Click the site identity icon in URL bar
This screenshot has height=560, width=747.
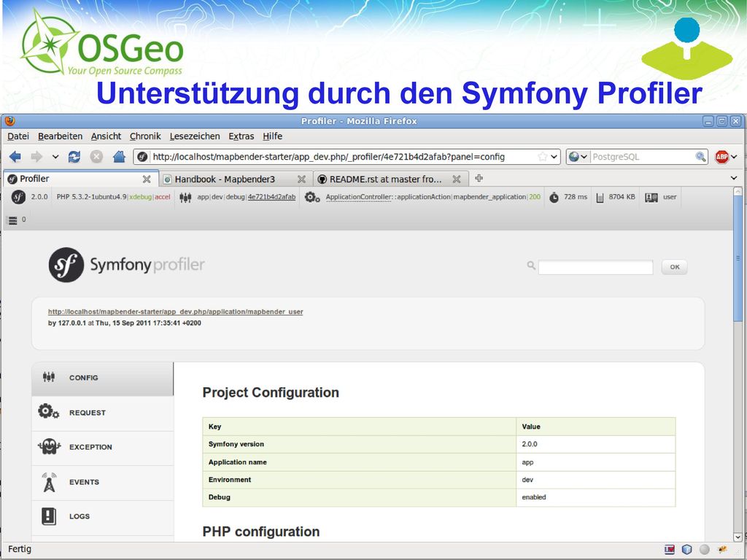[x=142, y=157]
